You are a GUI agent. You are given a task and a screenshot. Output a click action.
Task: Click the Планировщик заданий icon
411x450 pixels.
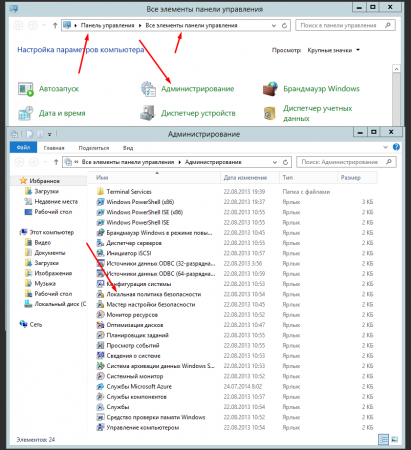tap(100, 335)
